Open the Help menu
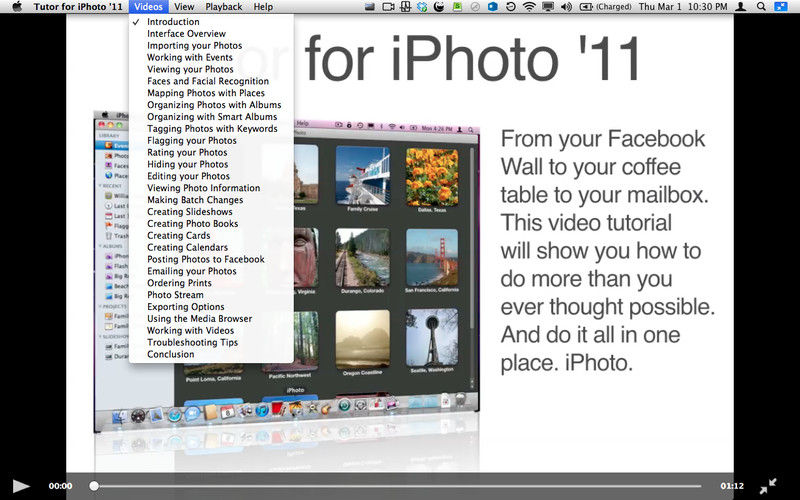This screenshot has height=500, width=800. tap(263, 7)
